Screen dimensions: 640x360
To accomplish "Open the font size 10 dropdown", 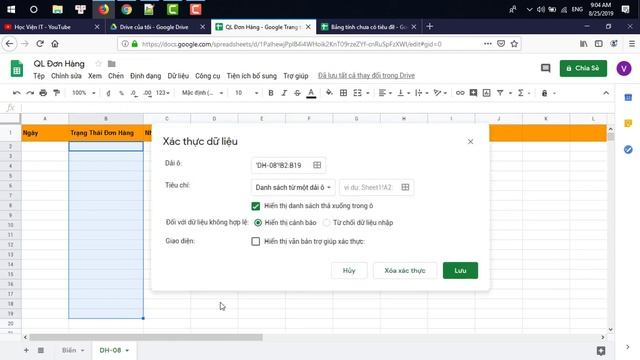I will coord(247,93).
